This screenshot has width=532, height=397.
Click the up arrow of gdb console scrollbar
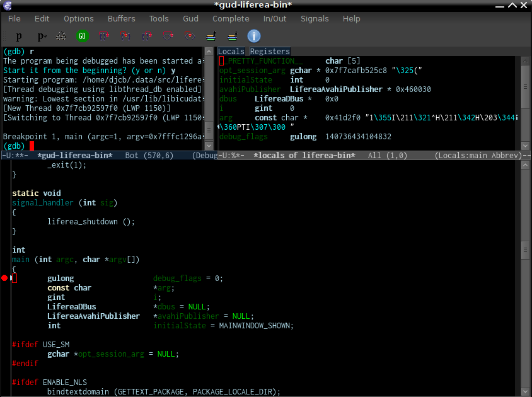209,52
